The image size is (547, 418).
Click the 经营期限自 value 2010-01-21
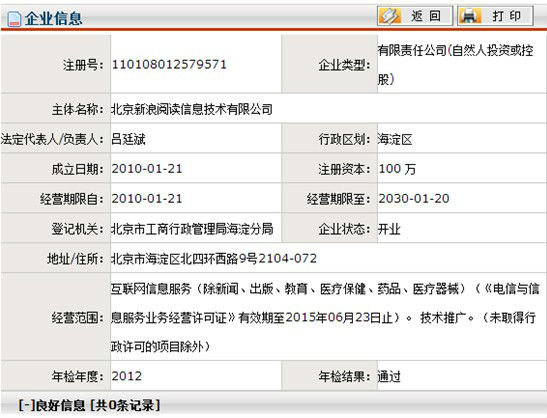[147, 199]
